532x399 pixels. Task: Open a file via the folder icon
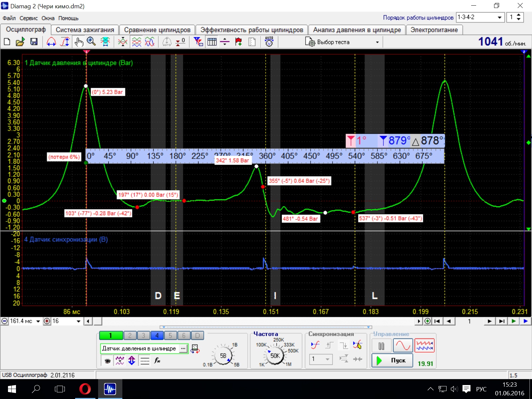20,42
